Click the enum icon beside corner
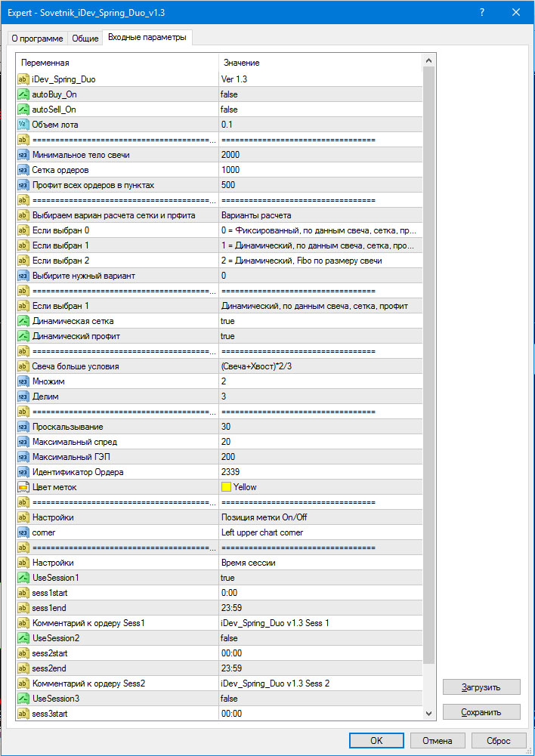535x756 pixels. (x=23, y=532)
